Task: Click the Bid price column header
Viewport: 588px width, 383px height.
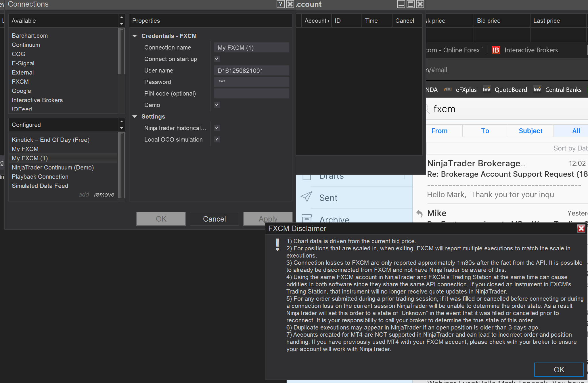Action: (x=502, y=21)
